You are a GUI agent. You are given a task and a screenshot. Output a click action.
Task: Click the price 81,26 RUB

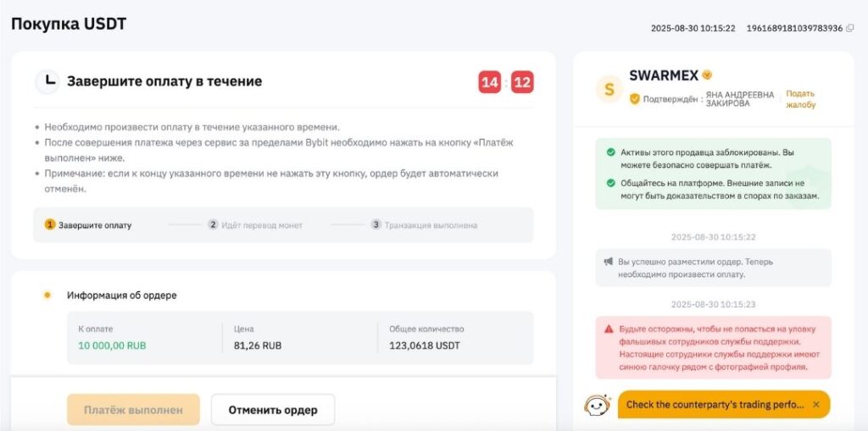click(x=258, y=345)
